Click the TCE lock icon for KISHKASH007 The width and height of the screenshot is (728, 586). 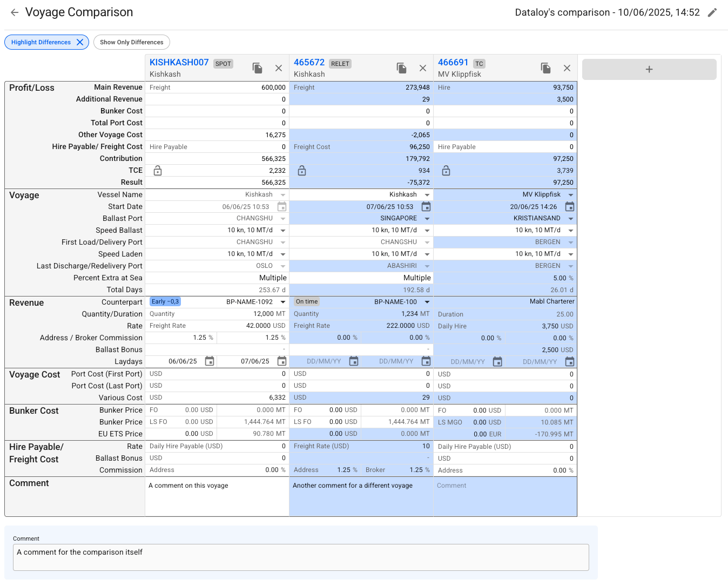(x=158, y=171)
